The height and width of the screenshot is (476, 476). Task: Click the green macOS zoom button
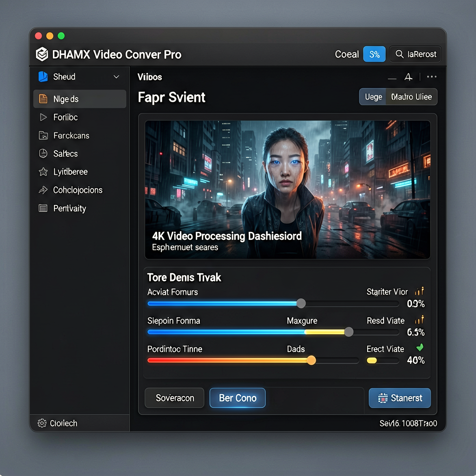coord(61,36)
